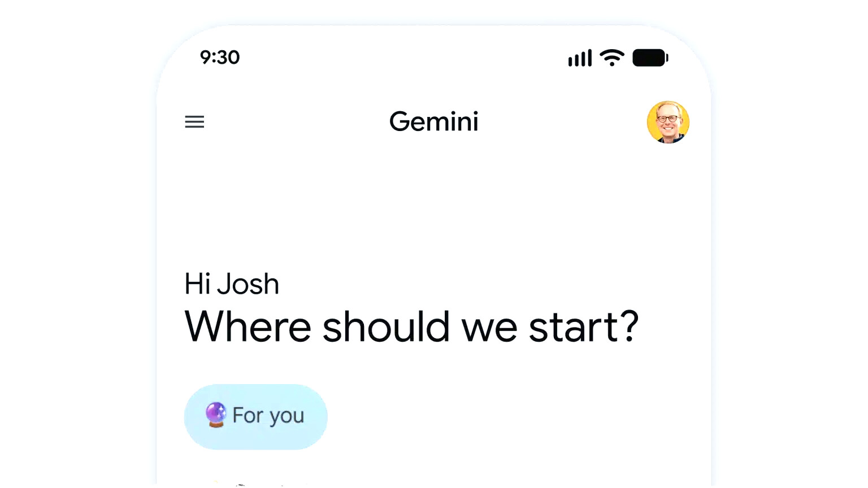This screenshot has height=488, width=868.
Task: Tap the crystal ball emoji on the chip
Action: (x=215, y=416)
